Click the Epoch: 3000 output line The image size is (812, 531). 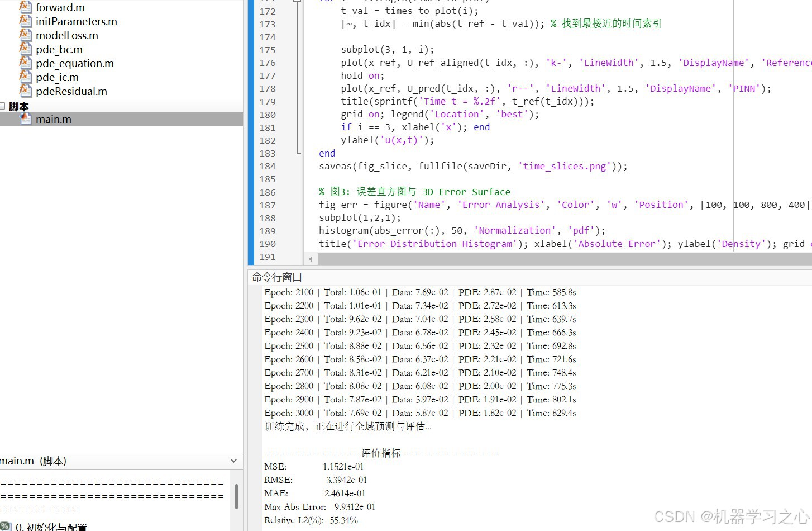pyautogui.click(x=420, y=413)
